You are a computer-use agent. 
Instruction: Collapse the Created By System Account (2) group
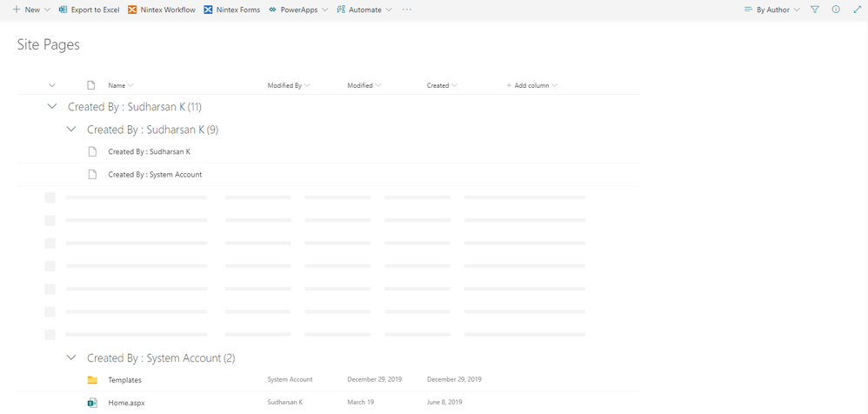(x=70, y=357)
